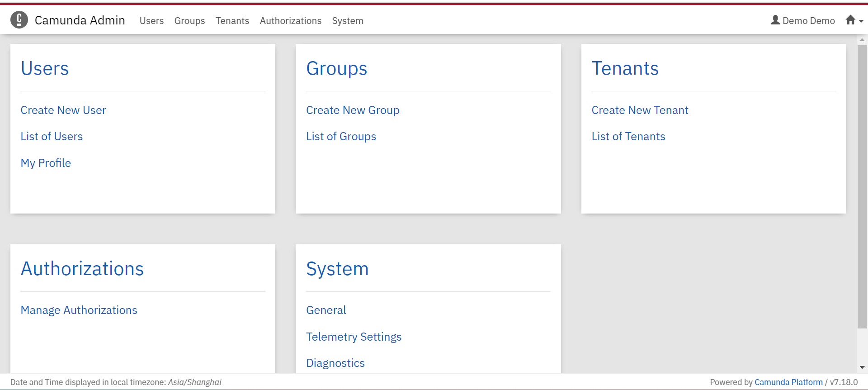Open the List of Users link

(52, 137)
